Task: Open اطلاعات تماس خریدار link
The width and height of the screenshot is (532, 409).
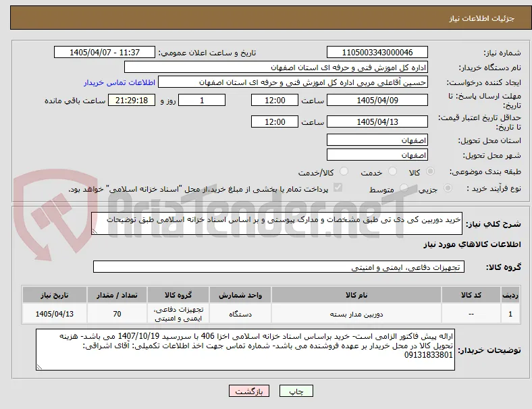Action: [119, 82]
